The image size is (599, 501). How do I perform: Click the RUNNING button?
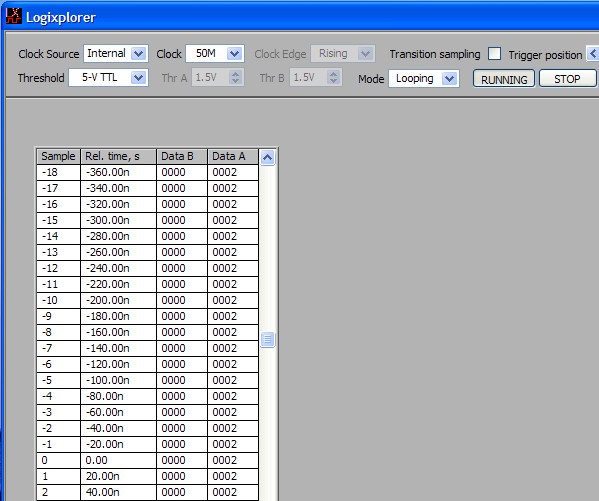(504, 79)
